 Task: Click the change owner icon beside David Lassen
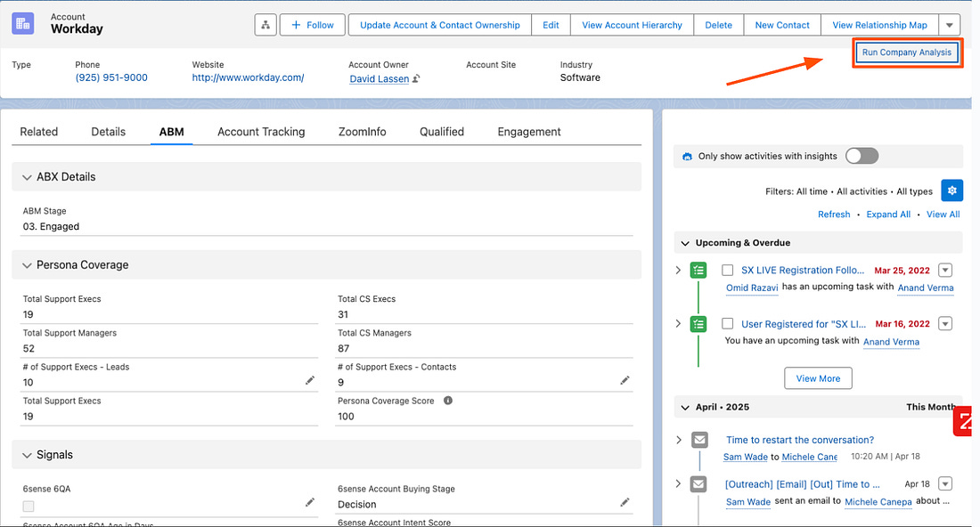[x=416, y=78]
